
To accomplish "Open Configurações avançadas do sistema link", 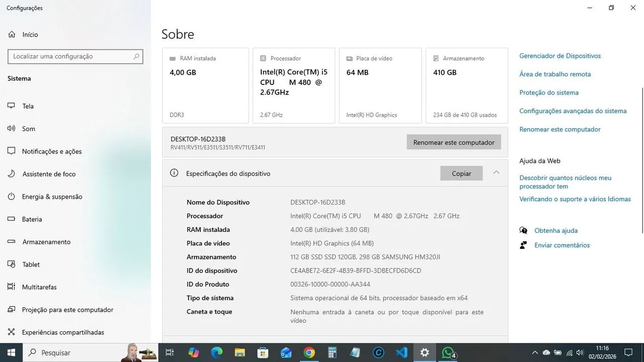I will pyautogui.click(x=573, y=111).
